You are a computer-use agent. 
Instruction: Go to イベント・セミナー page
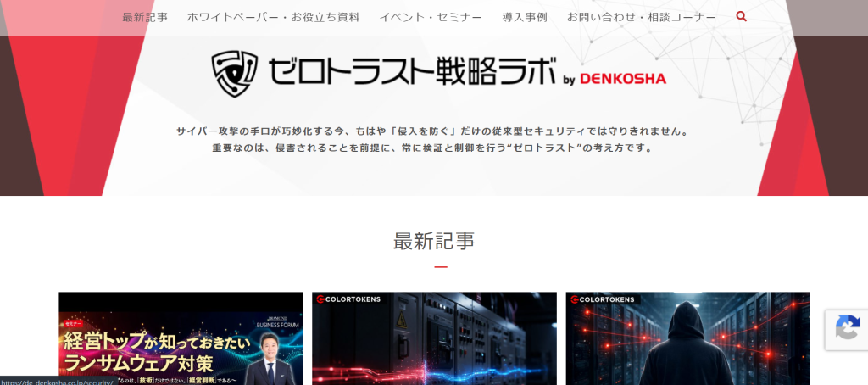coord(431,17)
